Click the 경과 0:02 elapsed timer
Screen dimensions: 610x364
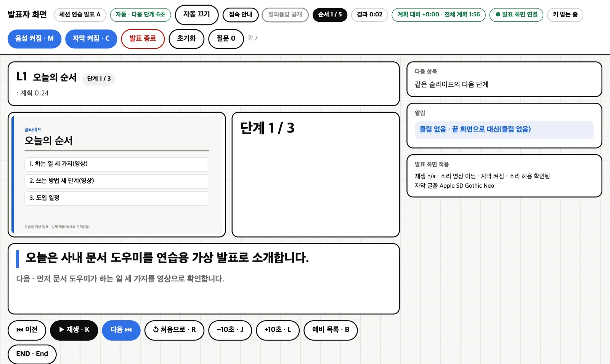coord(369,15)
